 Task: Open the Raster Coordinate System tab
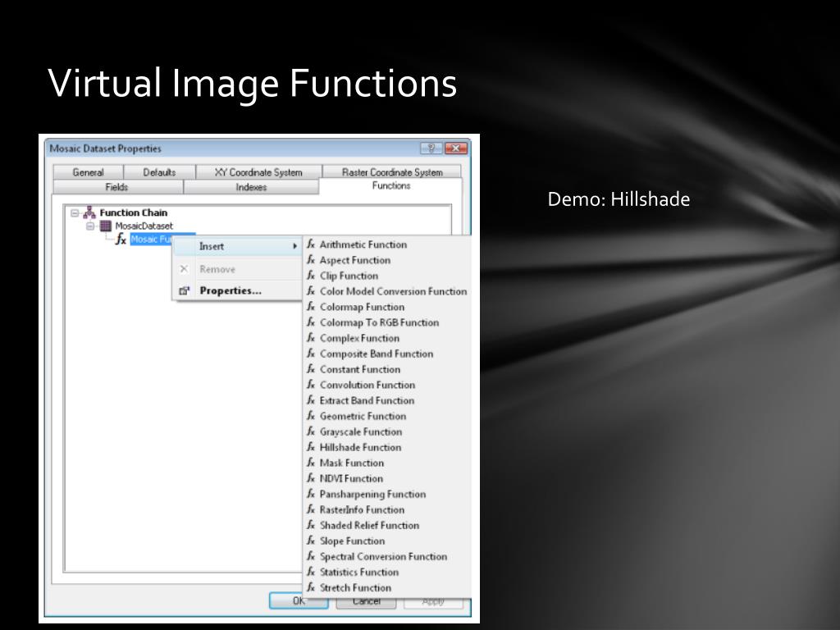coord(392,172)
